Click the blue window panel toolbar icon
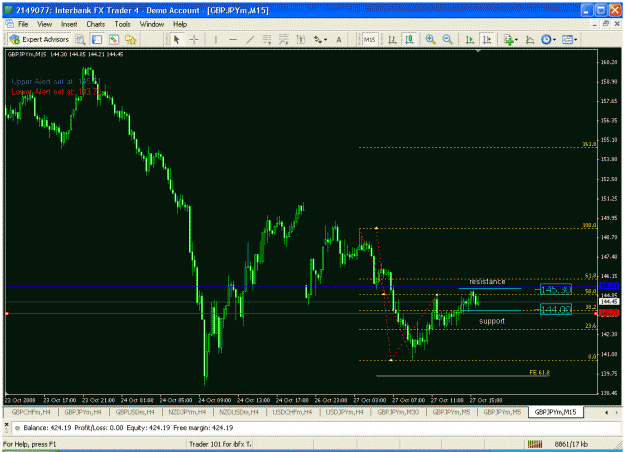625x452 pixels. (97, 39)
